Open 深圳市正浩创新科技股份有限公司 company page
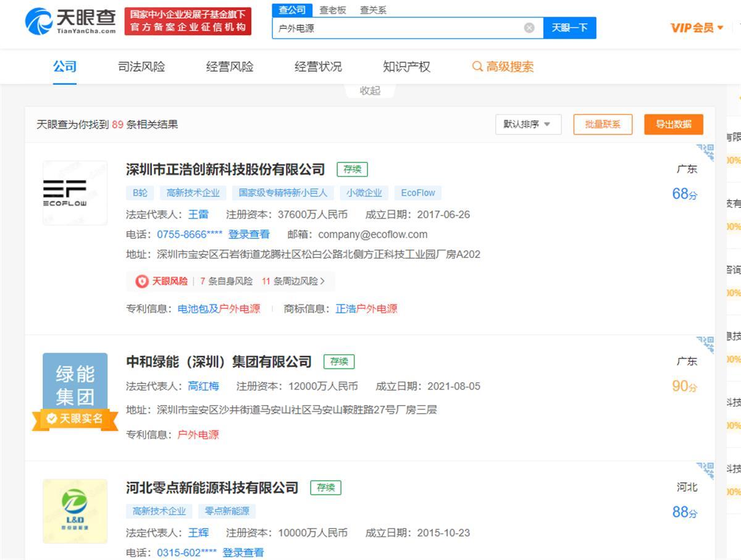741x560 pixels. (225, 169)
